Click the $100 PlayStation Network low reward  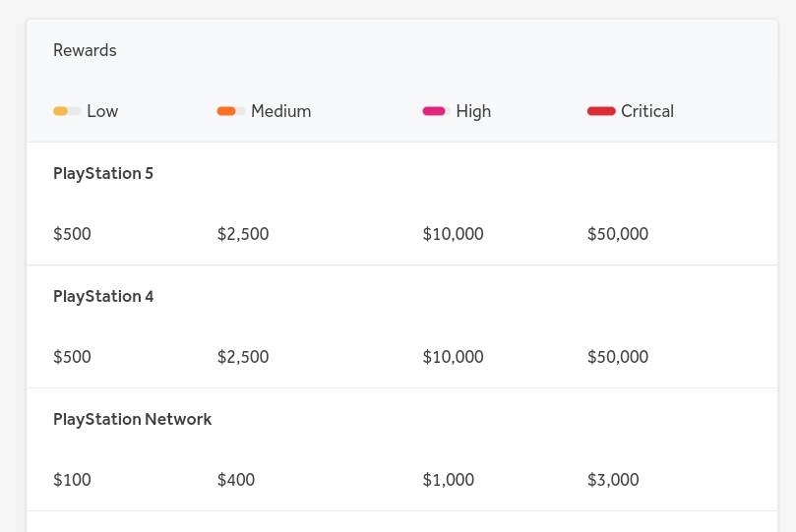point(72,479)
